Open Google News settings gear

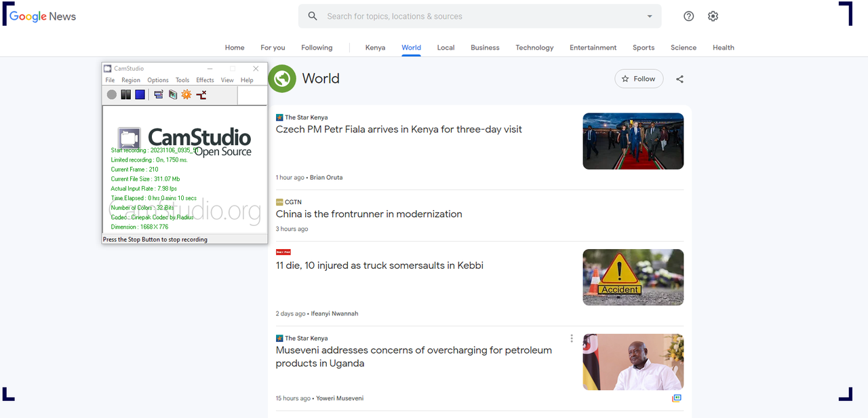(x=713, y=16)
